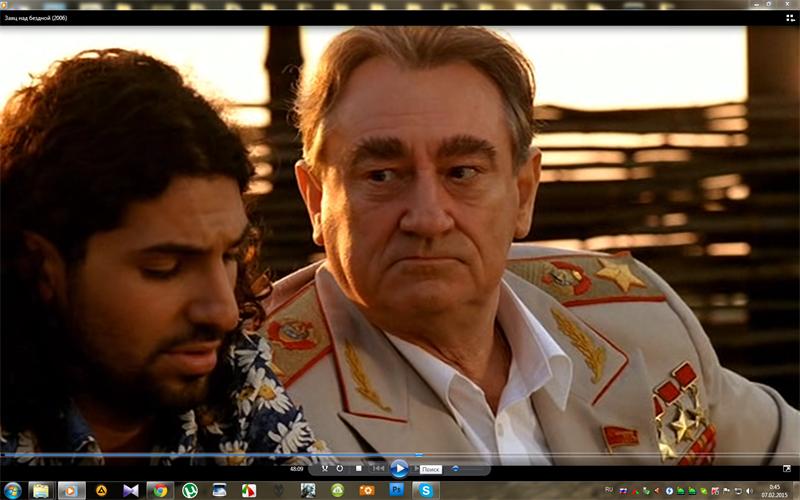Click the RU language indicator in the tray

click(609, 490)
